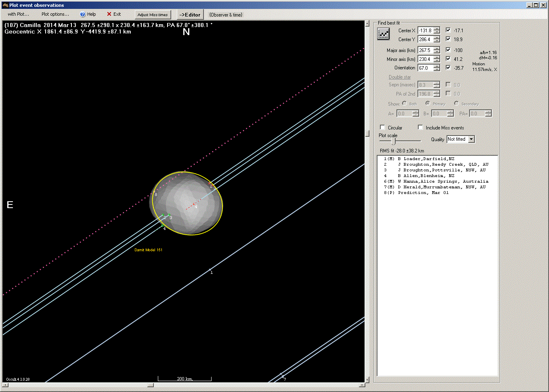Toggle the 'PA of 2nd' checkbox

(x=448, y=93)
